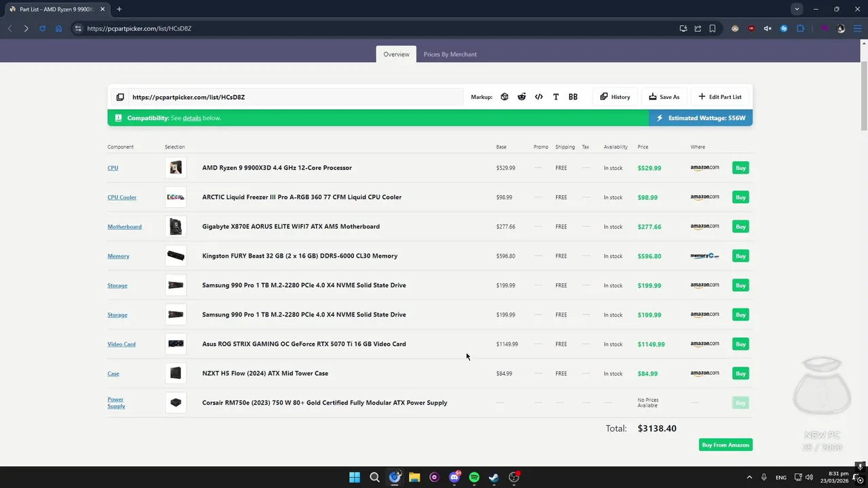Click the share page icon in address bar

coord(698,28)
